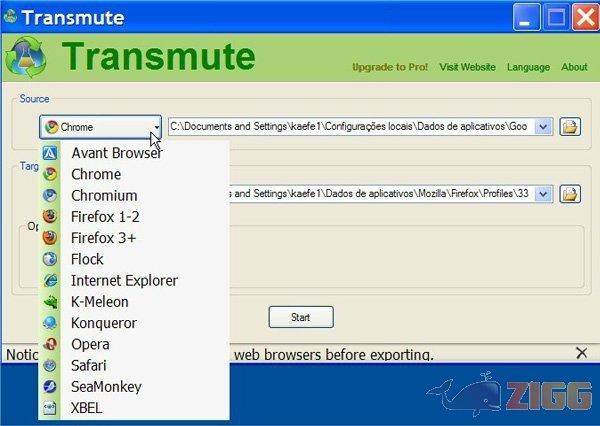This screenshot has height=426, width=600.
Task: Expand the source path dropdown arrow
Action: [543, 127]
